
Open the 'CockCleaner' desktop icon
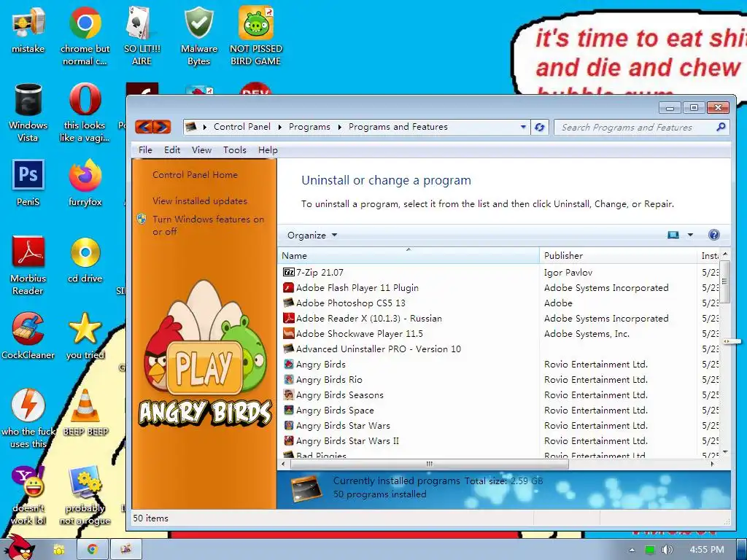click(28, 335)
